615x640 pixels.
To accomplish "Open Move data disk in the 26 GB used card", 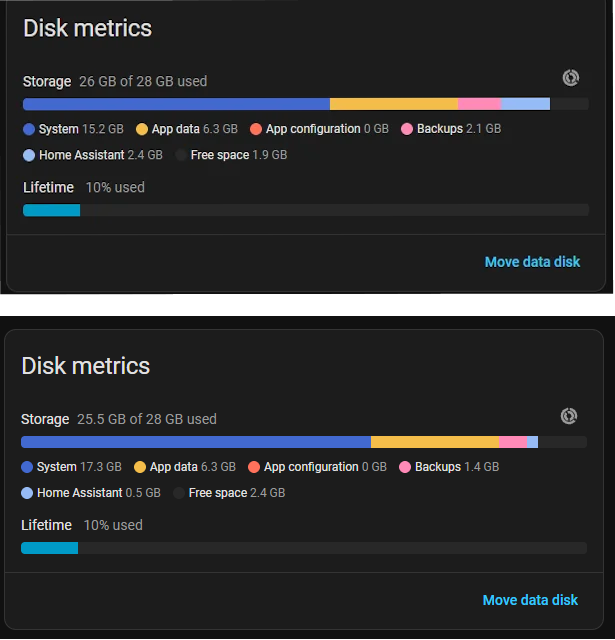I will (532, 262).
